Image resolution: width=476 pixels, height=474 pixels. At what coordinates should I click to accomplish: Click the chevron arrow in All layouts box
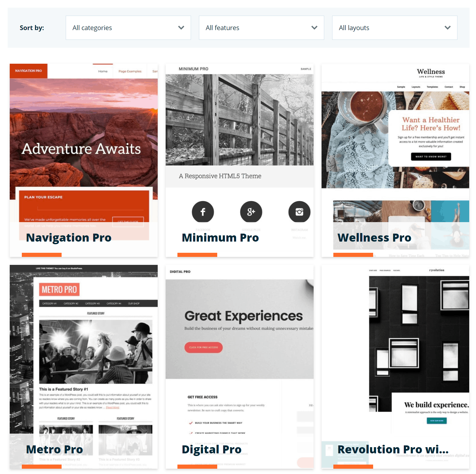[448, 28]
